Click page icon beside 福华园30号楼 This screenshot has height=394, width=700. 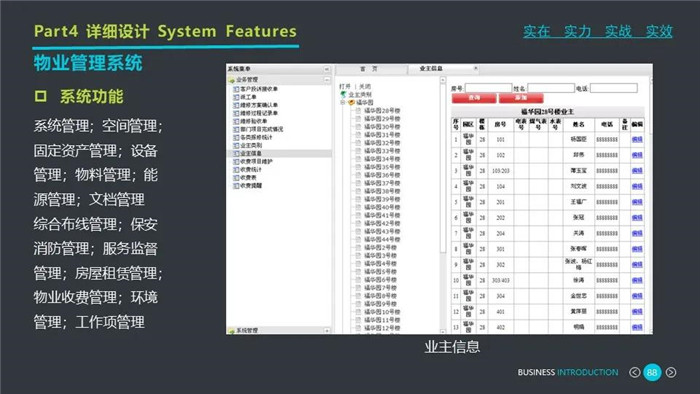358,127
